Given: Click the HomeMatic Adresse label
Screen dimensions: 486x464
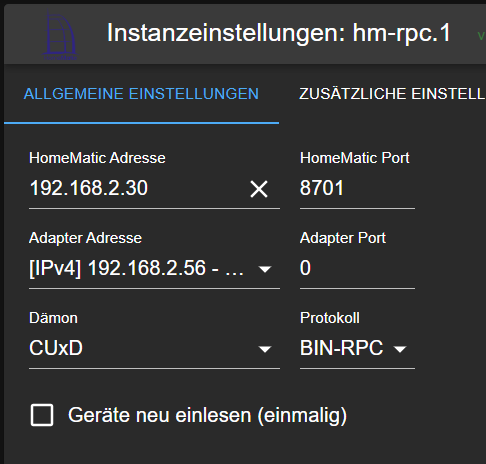Looking at the screenshot, I should coord(97,158).
